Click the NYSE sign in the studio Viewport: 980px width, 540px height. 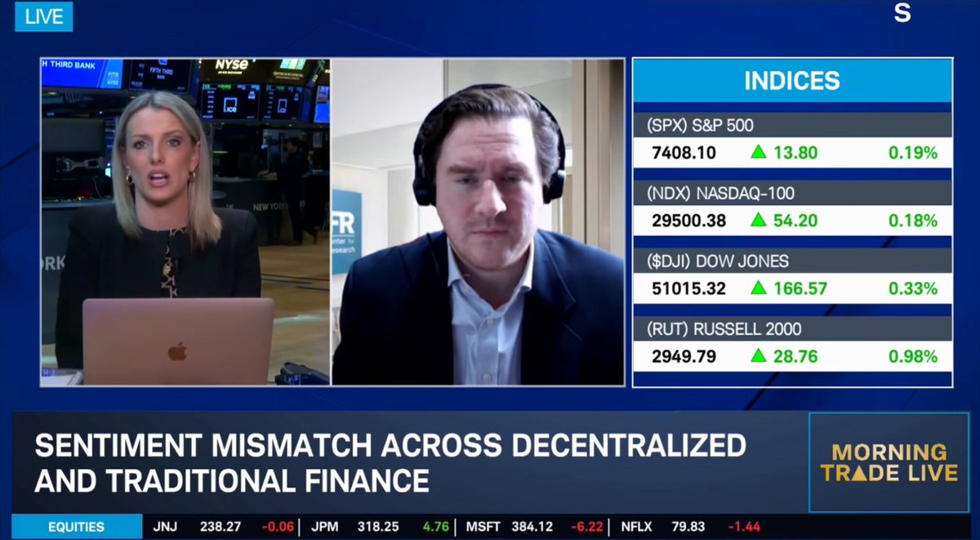[x=231, y=65]
